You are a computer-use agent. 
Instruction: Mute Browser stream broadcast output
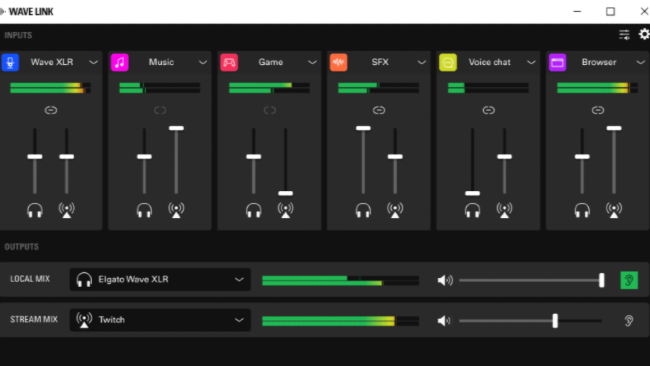614,210
